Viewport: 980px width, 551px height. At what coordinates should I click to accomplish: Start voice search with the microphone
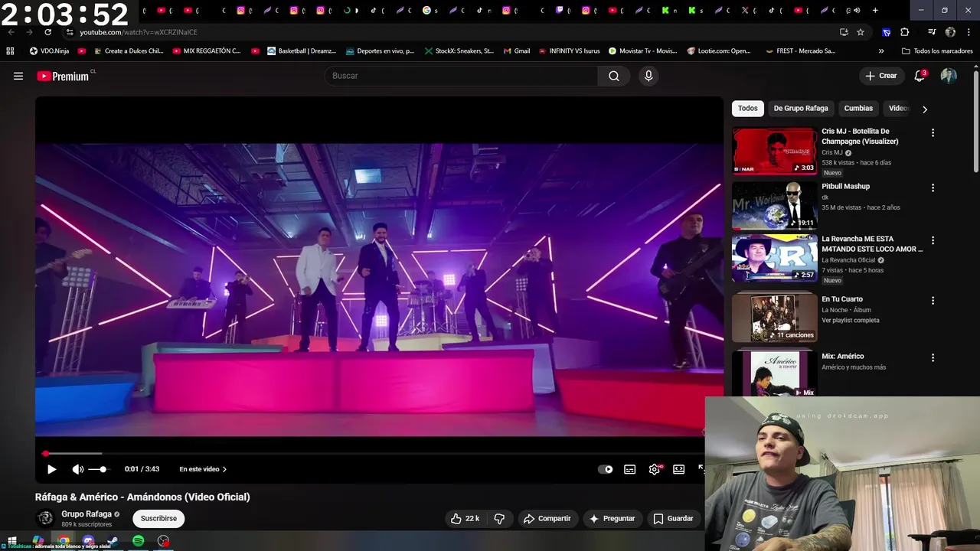click(648, 76)
